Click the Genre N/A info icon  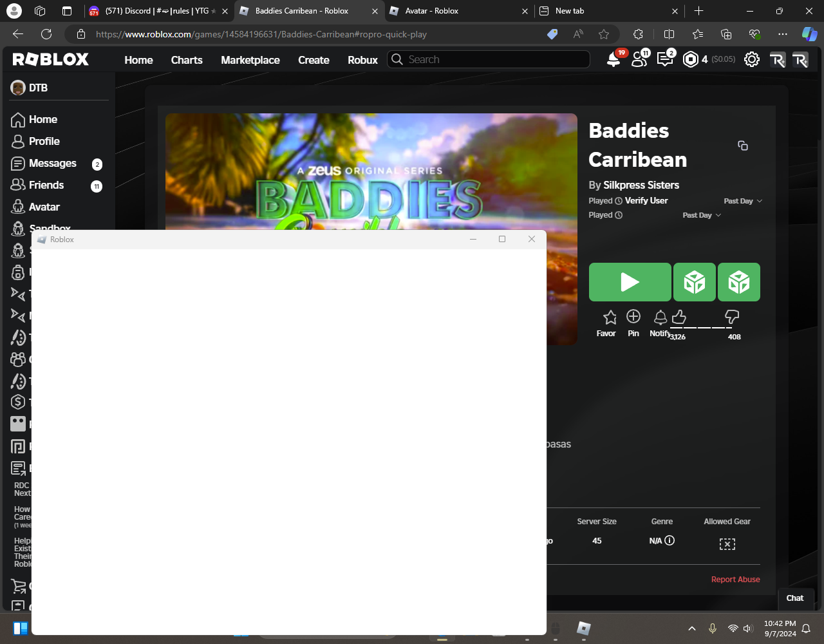pos(669,540)
